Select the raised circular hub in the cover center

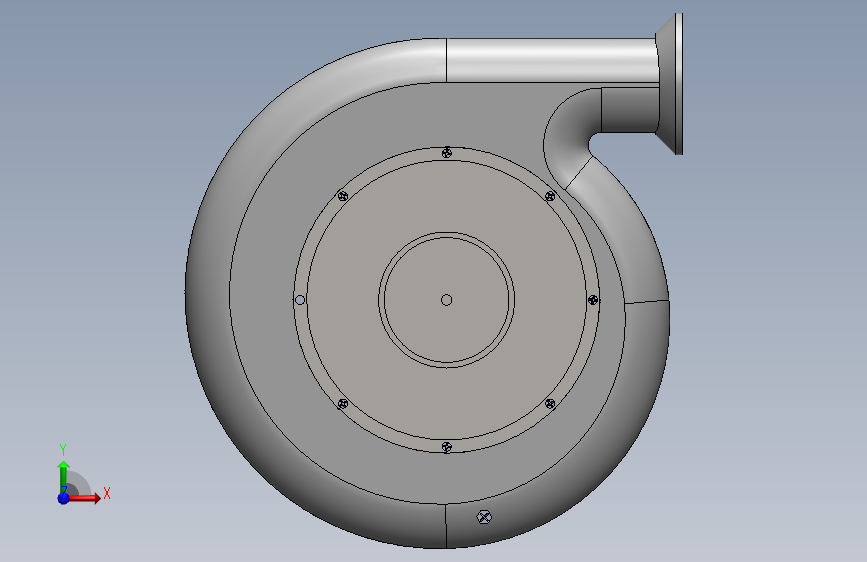[x=447, y=300]
